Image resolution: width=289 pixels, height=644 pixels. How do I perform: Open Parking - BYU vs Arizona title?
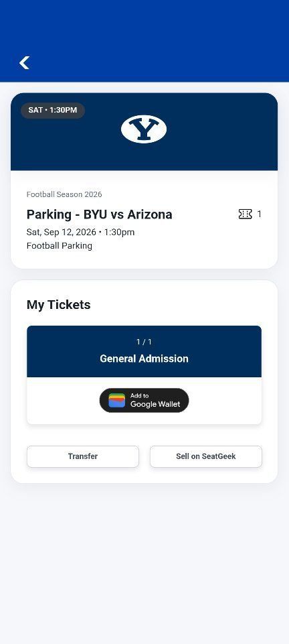(99, 214)
